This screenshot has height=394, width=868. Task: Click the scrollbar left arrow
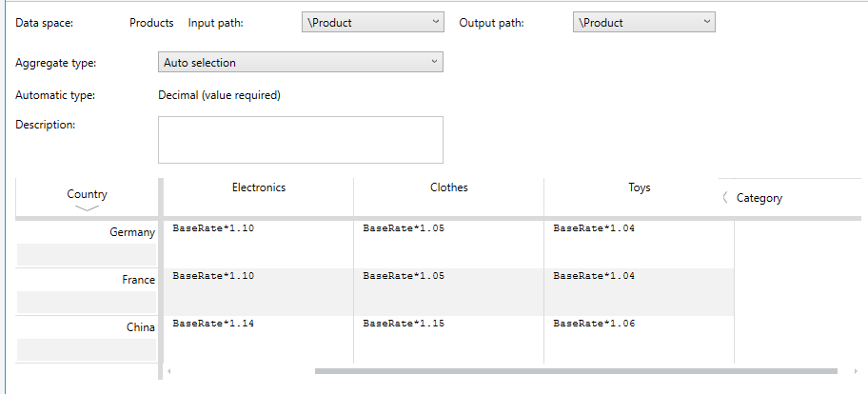[168, 371]
